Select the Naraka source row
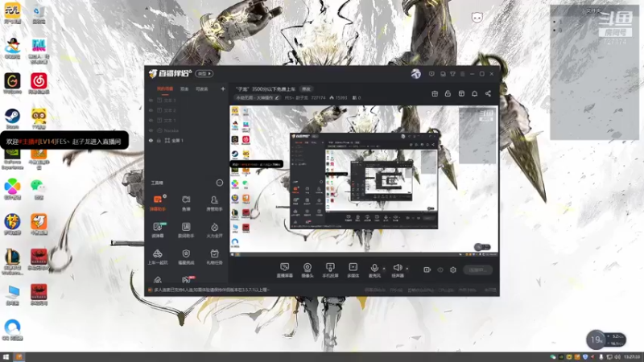 [x=187, y=130]
